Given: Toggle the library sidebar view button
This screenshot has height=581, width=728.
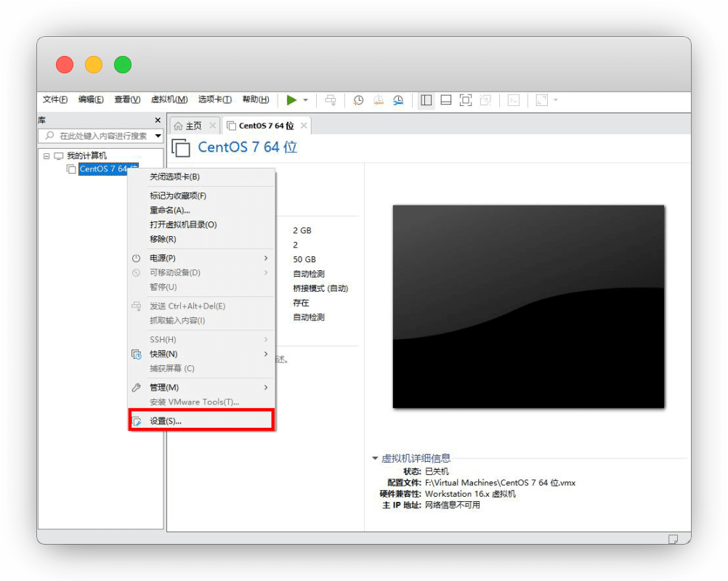Looking at the screenshot, I should click(x=426, y=100).
